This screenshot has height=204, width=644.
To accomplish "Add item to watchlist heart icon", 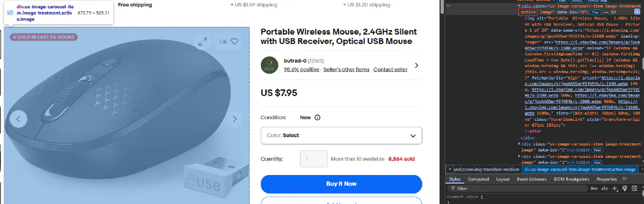I will click(x=234, y=41).
